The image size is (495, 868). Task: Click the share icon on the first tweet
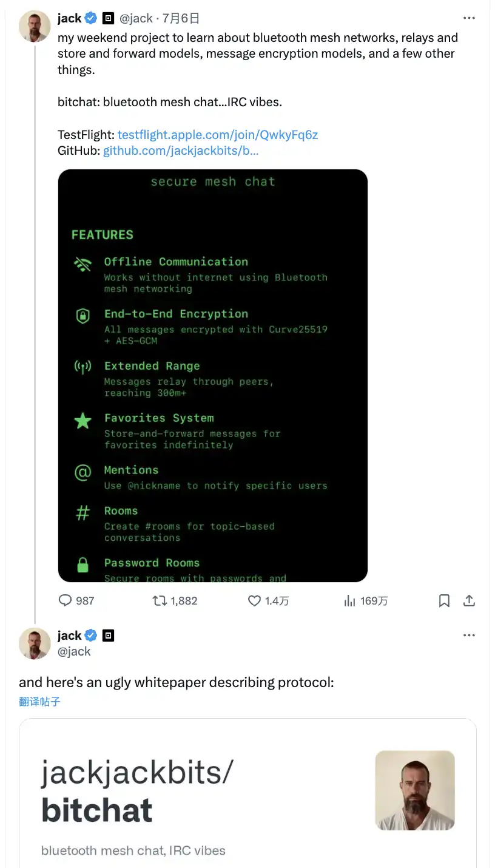pos(469,600)
